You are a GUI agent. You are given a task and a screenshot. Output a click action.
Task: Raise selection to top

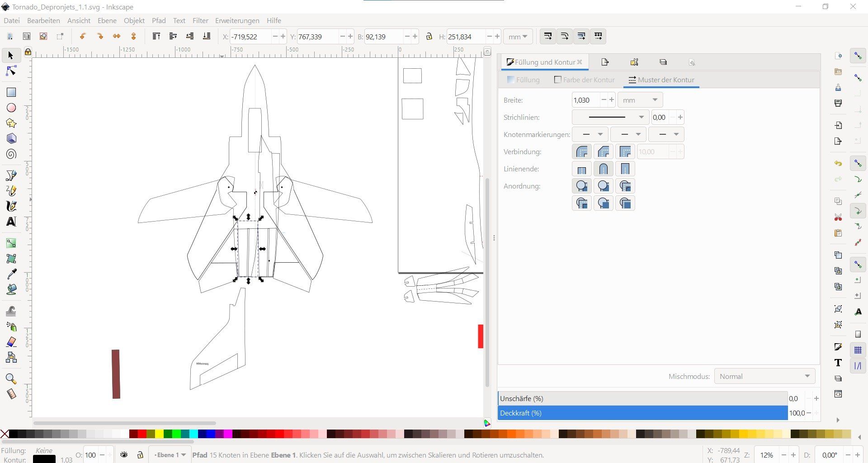pyautogui.click(x=156, y=36)
